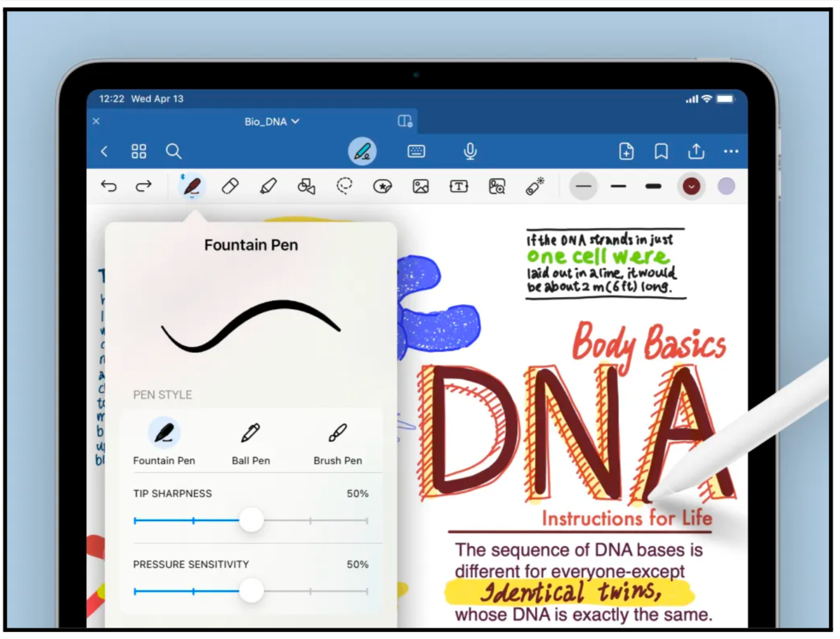Add a bookmark to this page
840x639 pixels.
(661, 151)
